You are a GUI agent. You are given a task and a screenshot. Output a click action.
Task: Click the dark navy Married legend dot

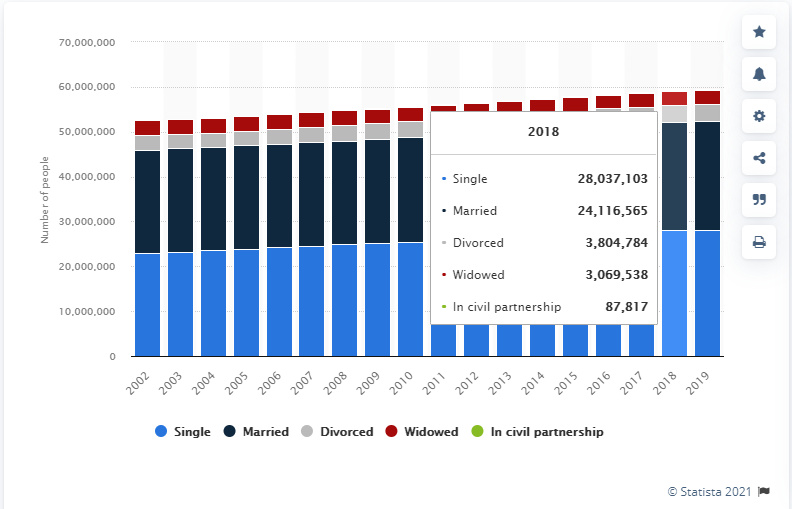pyautogui.click(x=230, y=431)
